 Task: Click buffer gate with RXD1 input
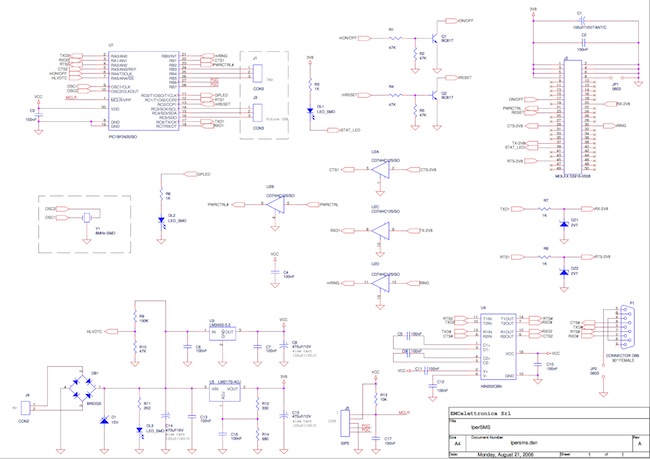381,231
